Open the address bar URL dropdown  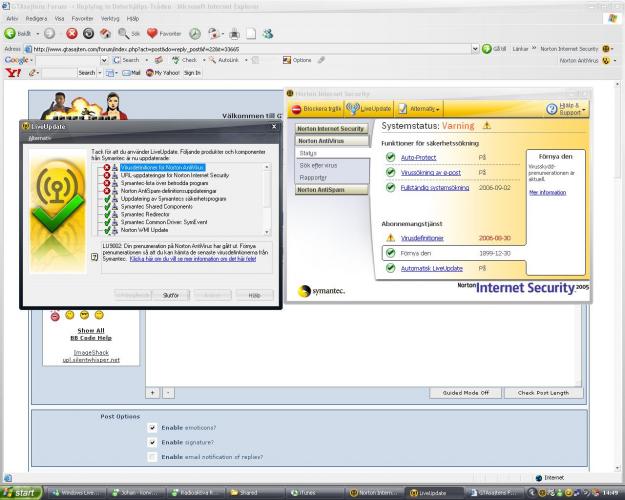[474, 48]
